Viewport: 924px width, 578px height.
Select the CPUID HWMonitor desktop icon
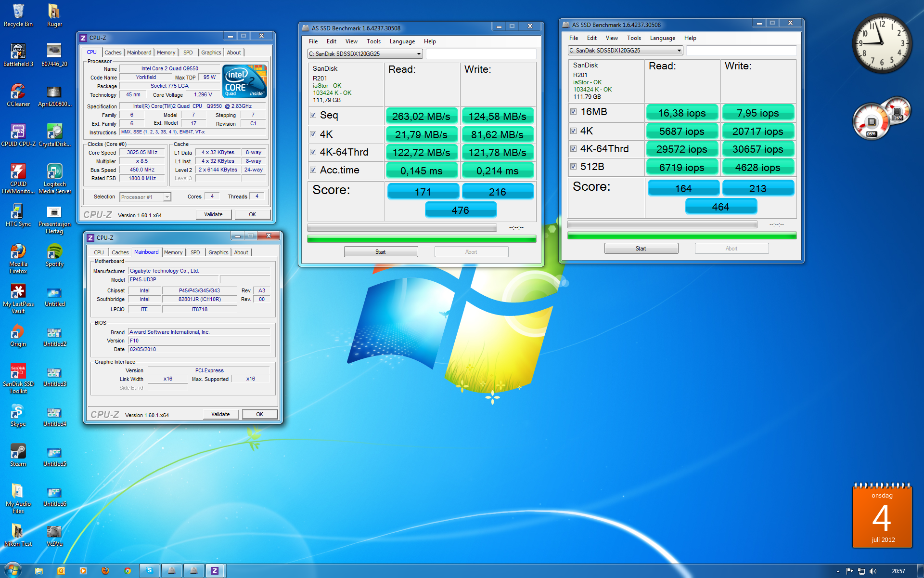coord(18,178)
